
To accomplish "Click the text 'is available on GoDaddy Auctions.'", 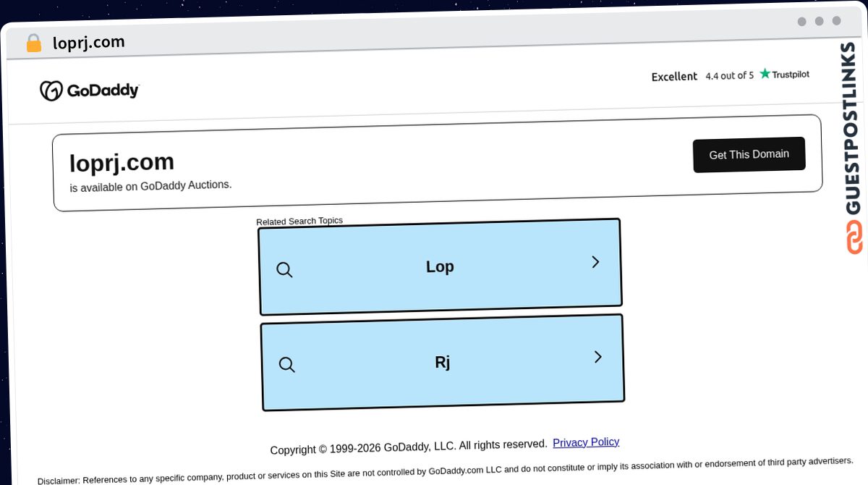I will coord(150,186).
